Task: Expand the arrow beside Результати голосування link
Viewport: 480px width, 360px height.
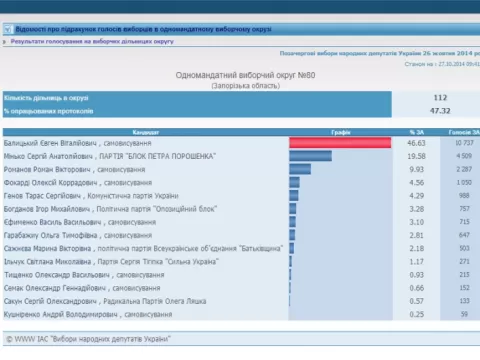Action: click(4, 42)
